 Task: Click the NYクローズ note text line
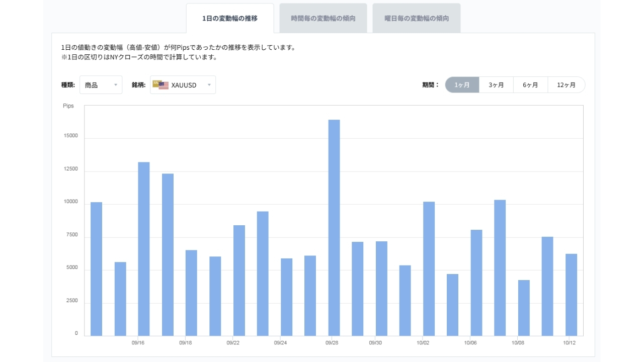tap(139, 57)
